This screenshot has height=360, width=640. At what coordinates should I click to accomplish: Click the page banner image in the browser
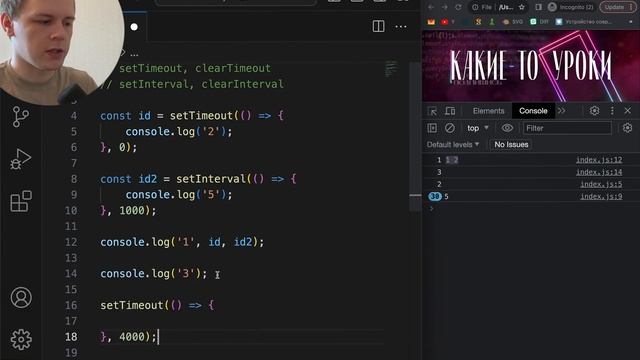[x=531, y=65]
